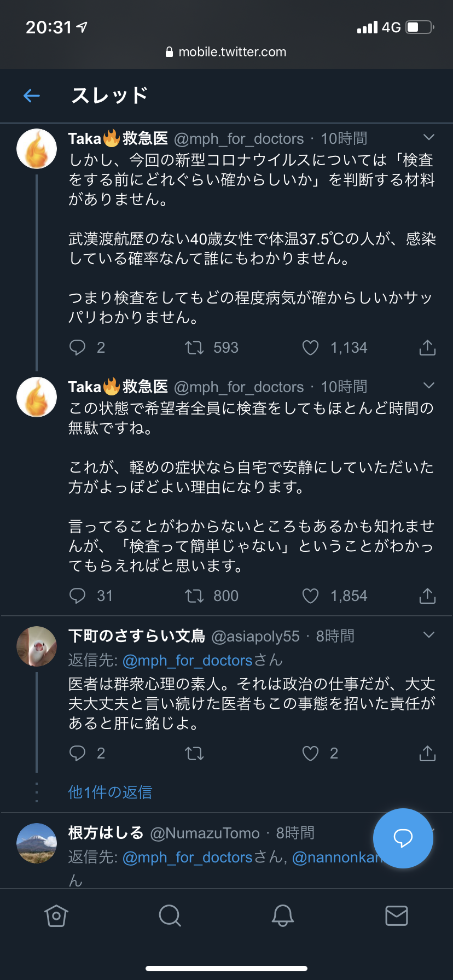Share the tweet with 1,134 likes
The width and height of the screenshot is (453, 980).
(427, 348)
